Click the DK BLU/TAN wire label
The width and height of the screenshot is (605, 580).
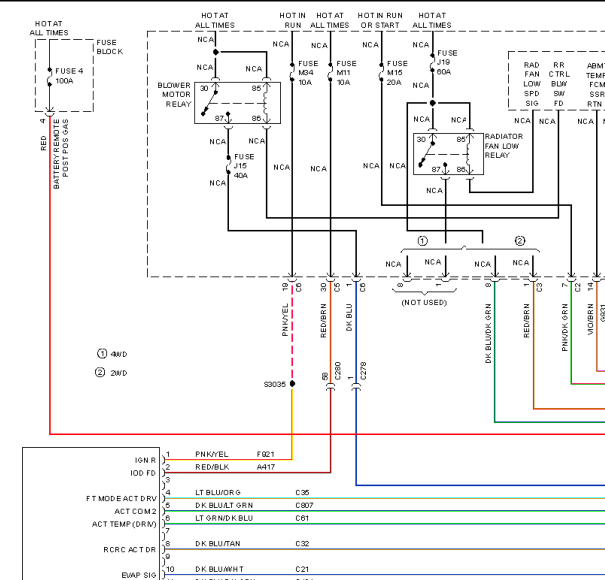[218, 543]
